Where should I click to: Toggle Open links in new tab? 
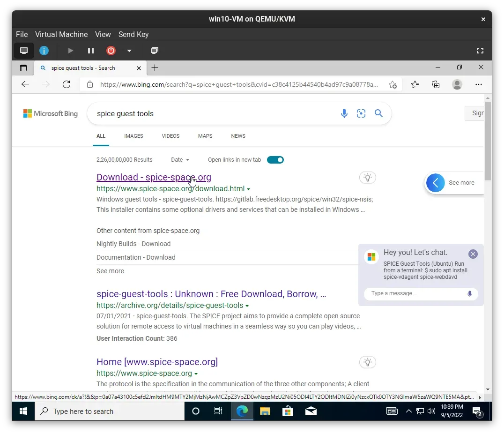pyautogui.click(x=275, y=160)
